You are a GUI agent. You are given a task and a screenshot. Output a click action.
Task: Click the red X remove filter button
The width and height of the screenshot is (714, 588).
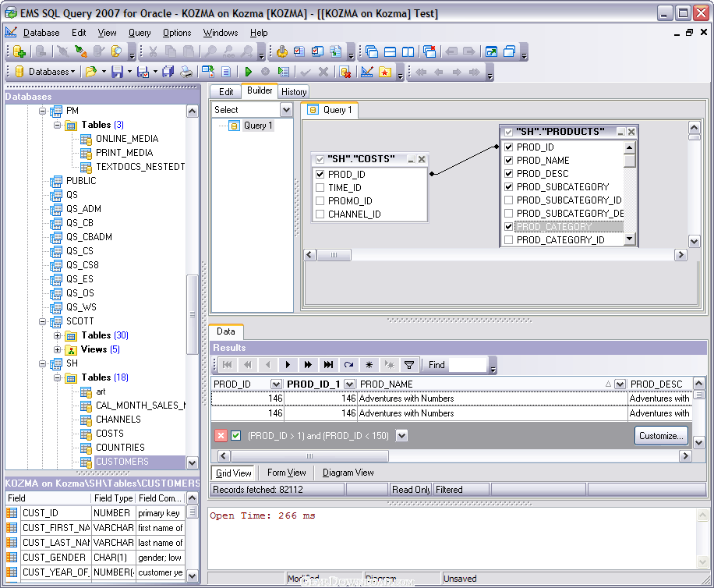point(221,436)
